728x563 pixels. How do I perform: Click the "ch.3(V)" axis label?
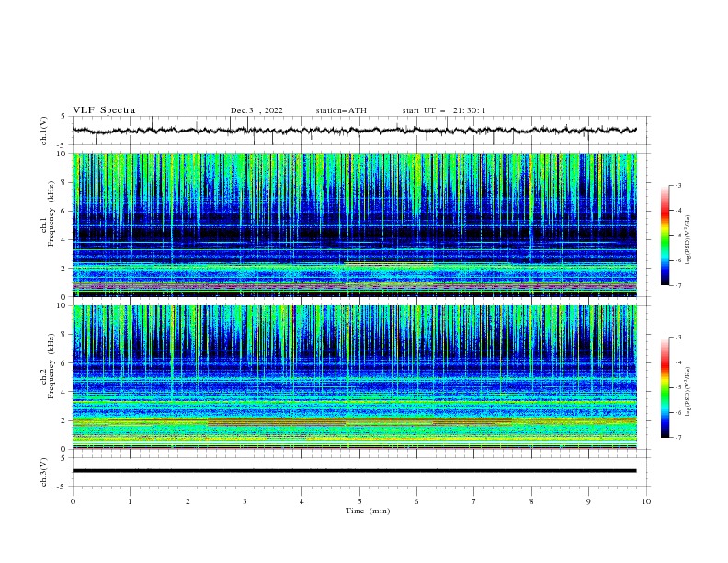tap(44, 472)
